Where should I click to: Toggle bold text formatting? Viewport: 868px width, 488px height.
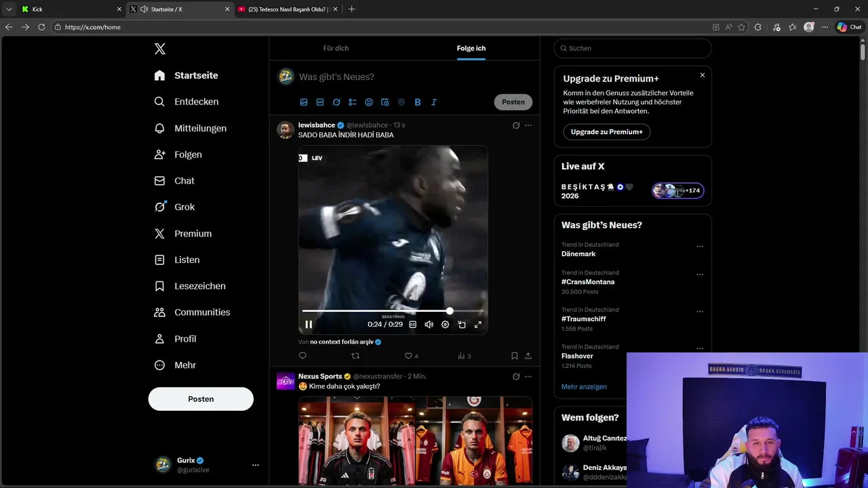pyautogui.click(x=418, y=102)
